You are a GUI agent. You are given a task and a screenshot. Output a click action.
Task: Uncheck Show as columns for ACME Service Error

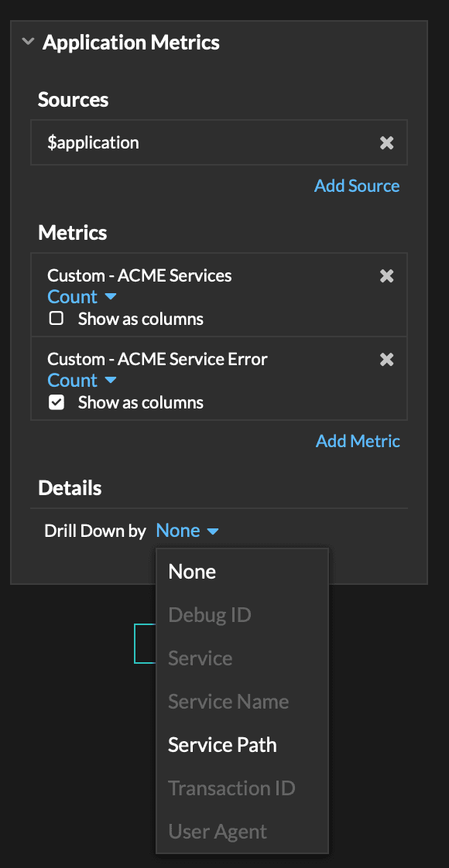pos(56,402)
